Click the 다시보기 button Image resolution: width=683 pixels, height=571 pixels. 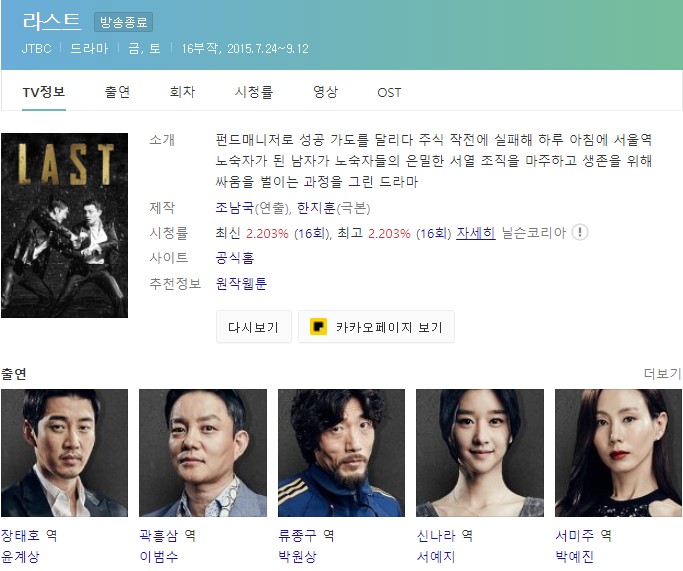254,327
